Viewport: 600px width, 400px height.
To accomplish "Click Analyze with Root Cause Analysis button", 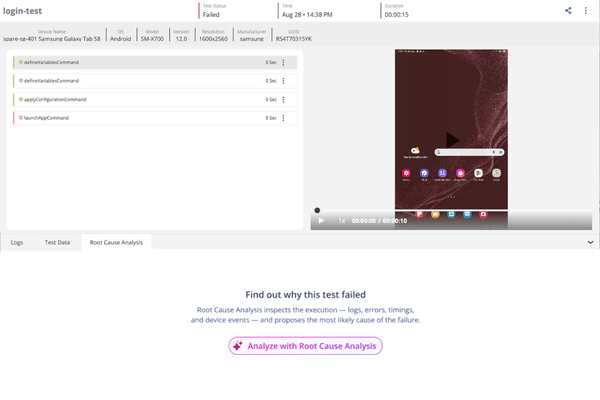I will tap(305, 346).
